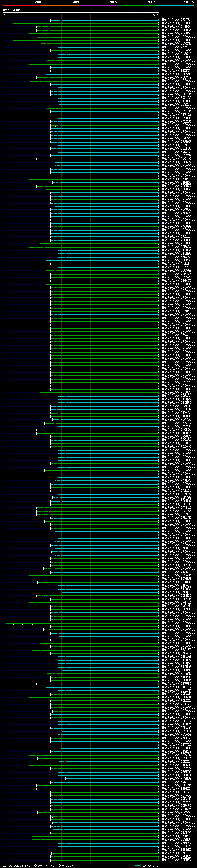Select hit UniRef100_B3S212
Viewport: 197px width, 868px height.
pyautogui.click(x=177, y=104)
